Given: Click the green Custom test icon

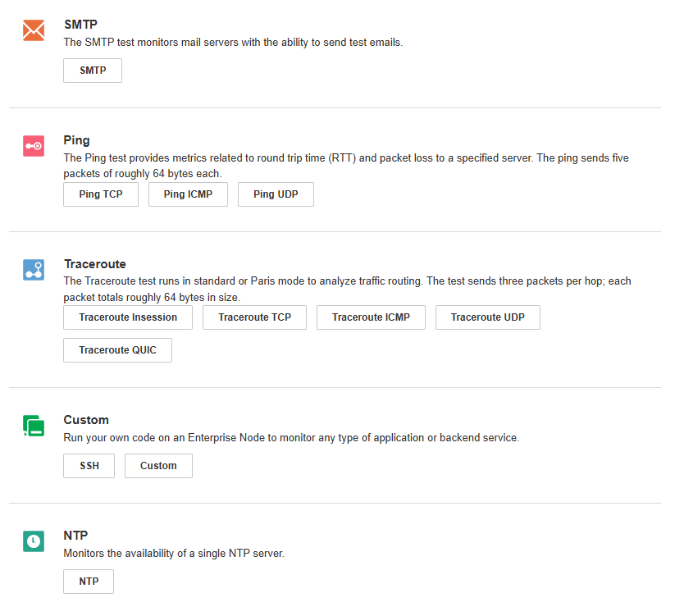Looking at the screenshot, I should 34,426.
